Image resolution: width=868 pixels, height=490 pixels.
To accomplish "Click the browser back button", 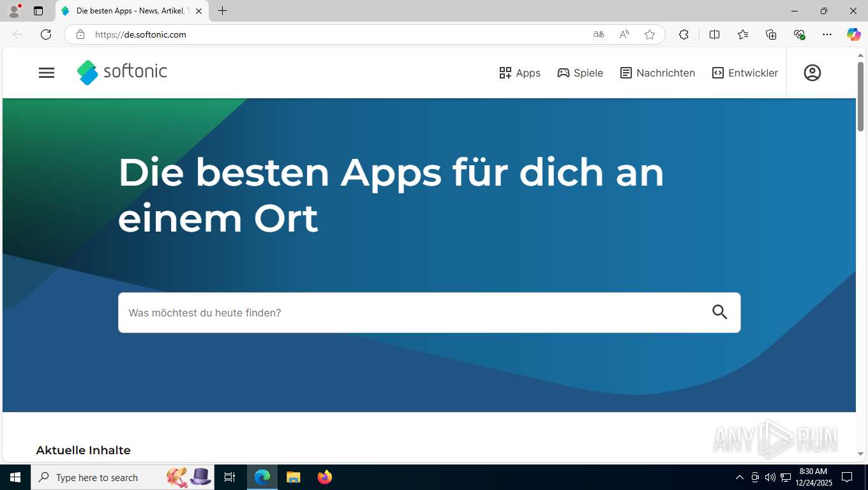I will point(18,34).
